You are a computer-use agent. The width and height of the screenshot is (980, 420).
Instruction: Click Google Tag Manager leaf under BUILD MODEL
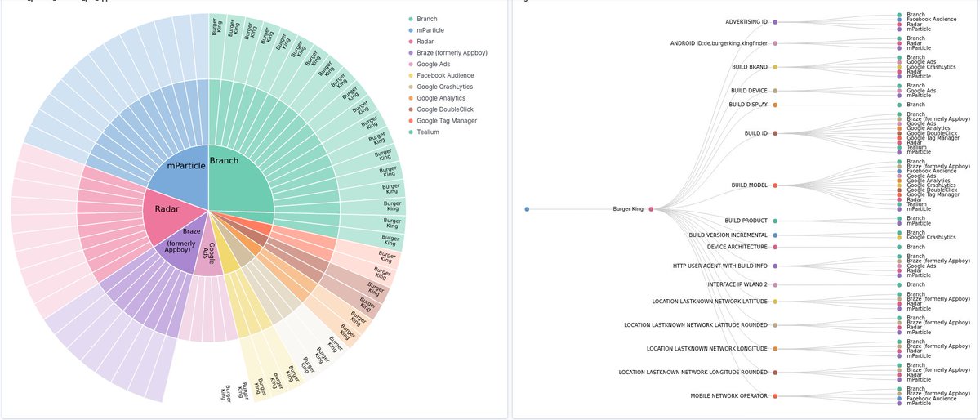(x=899, y=194)
